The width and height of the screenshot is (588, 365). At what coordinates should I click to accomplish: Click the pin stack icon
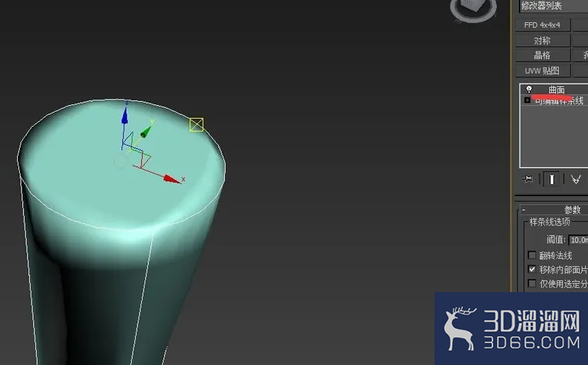tap(527, 179)
